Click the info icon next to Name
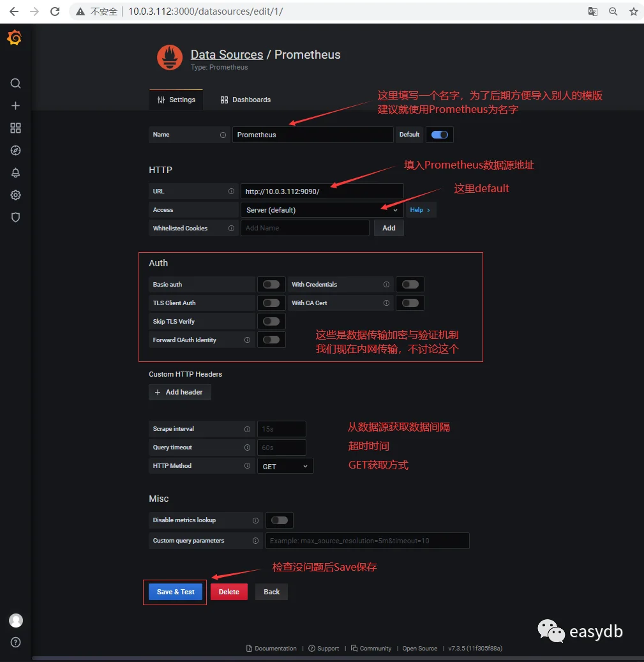This screenshot has width=644, height=662. [x=223, y=135]
